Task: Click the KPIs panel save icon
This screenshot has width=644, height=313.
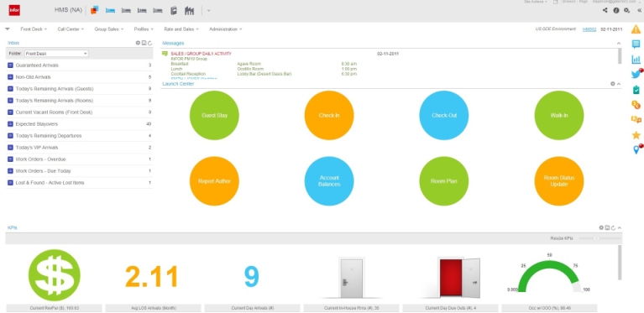Action: [x=607, y=227]
